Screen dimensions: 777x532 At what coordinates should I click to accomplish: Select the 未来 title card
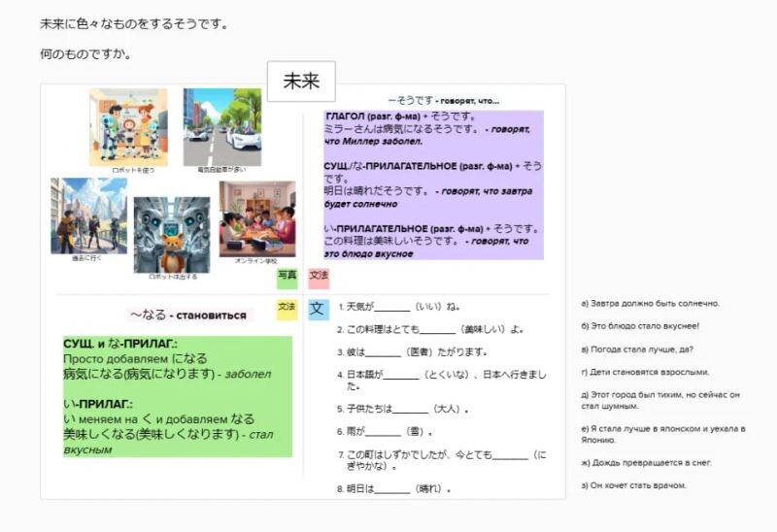(x=301, y=83)
